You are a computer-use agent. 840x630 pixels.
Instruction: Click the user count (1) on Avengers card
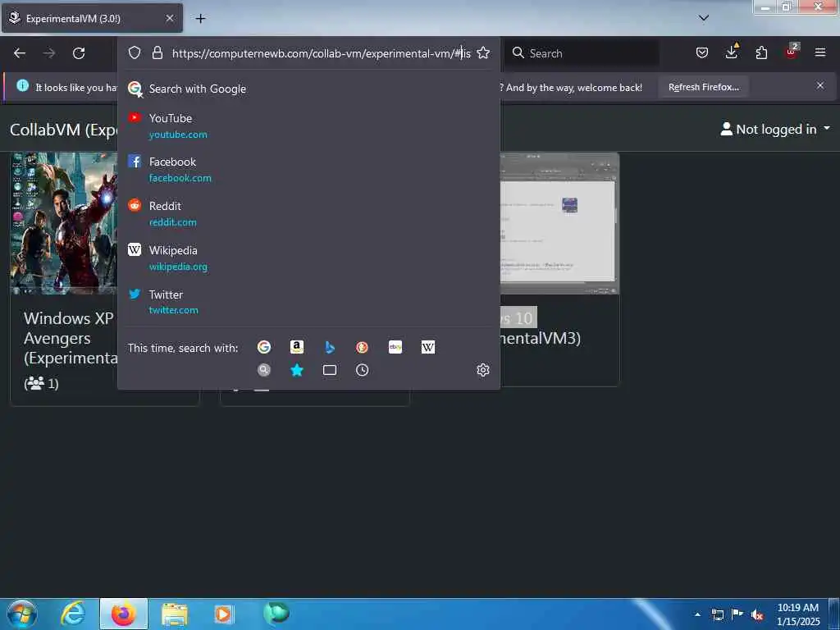point(41,384)
